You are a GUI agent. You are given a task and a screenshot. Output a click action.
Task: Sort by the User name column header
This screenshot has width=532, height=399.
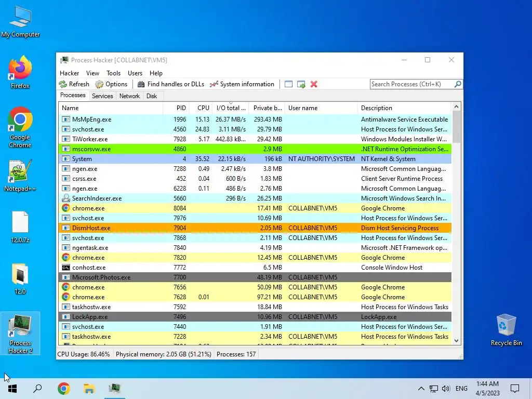[321, 108]
